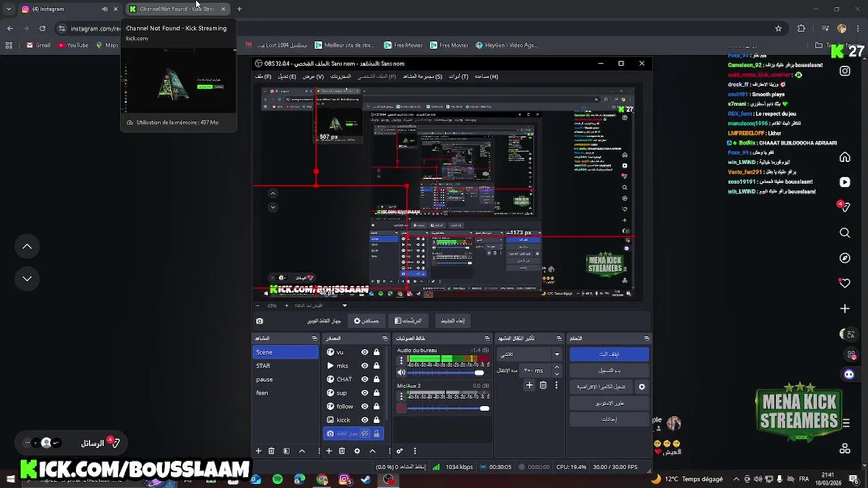
Task: Open Audio du bureau options three-dot menu
Action: pos(401,360)
